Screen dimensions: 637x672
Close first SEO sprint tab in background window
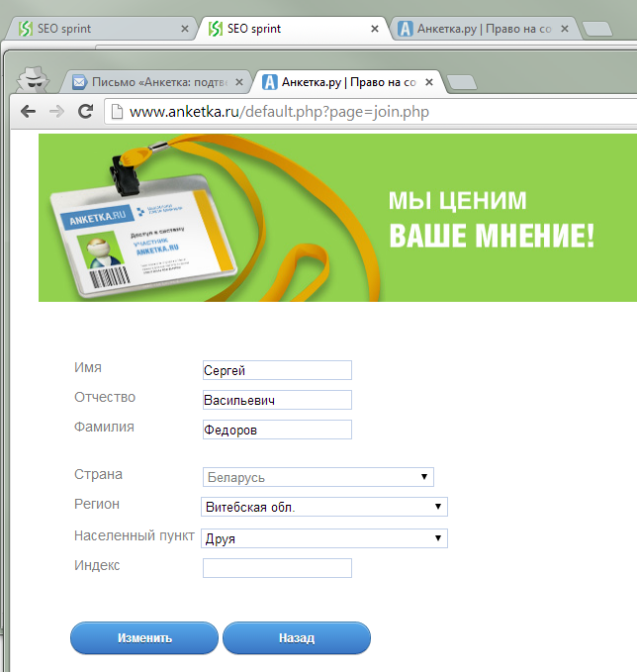pyautogui.click(x=185, y=29)
